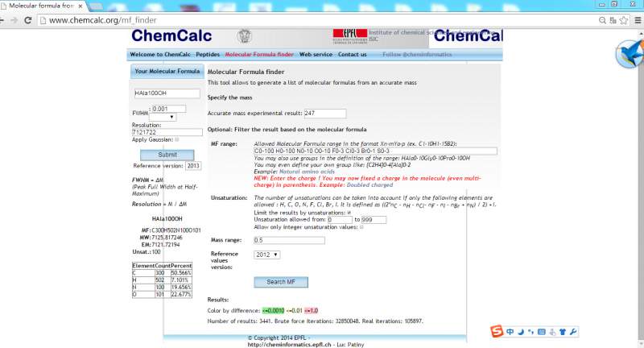Click the carbon percent cell 50.566%
This screenshot has width=644, height=348.
coord(181,273)
